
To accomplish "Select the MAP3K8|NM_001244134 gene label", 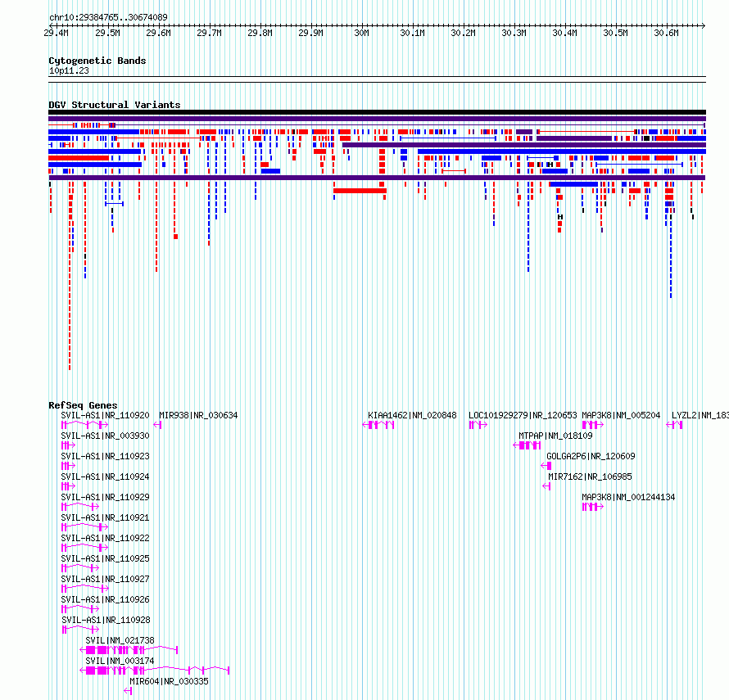I will [x=628, y=497].
